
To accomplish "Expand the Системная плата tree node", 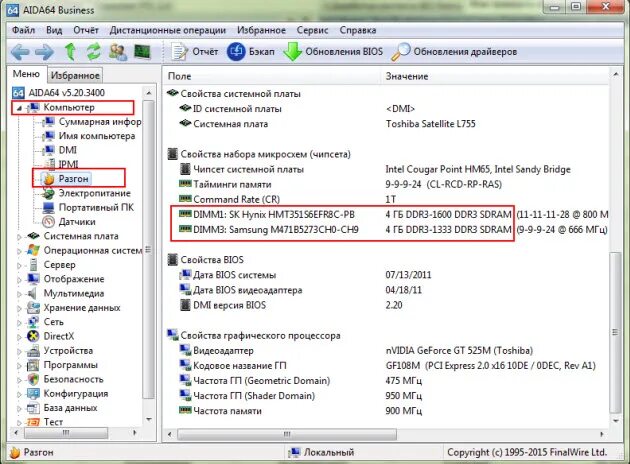I will [19, 237].
